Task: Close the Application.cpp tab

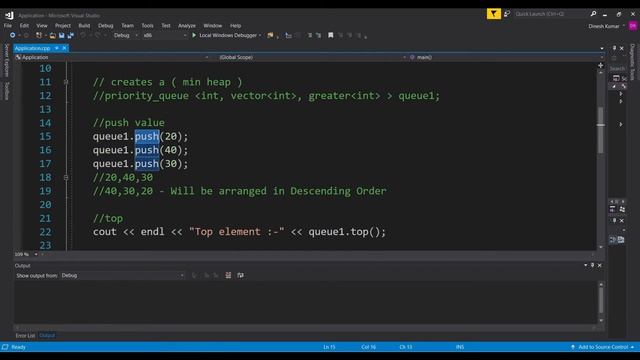Action: [64, 48]
